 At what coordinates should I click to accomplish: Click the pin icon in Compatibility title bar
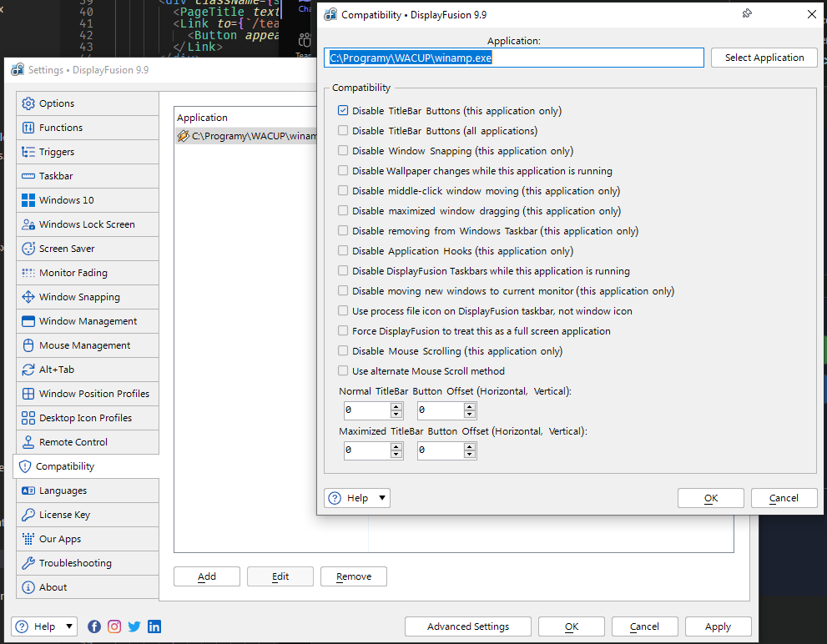pos(747,13)
